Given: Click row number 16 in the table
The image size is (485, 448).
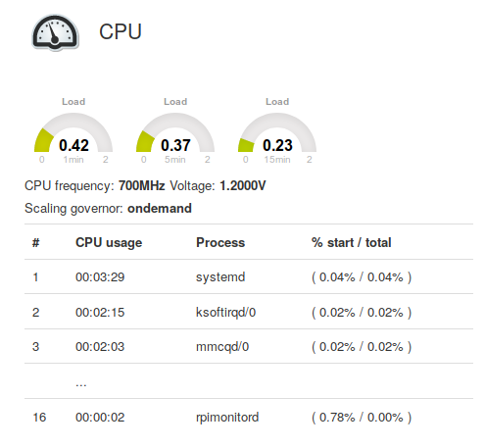Looking at the screenshot, I should tap(39, 418).
